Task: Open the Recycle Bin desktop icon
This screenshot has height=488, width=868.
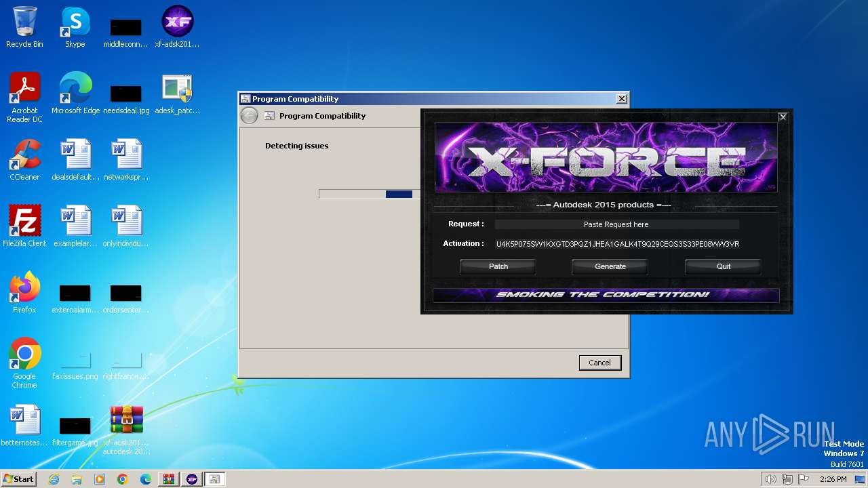Action: click(x=24, y=27)
